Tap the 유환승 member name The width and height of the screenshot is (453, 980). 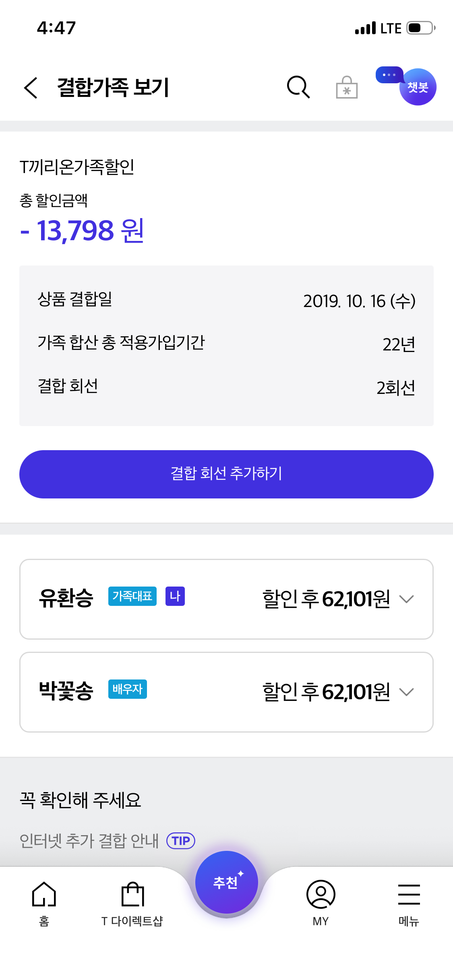66,598
